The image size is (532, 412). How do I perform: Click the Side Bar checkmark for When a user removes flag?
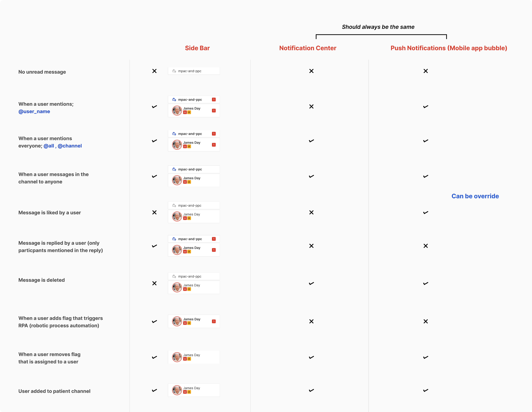point(154,357)
